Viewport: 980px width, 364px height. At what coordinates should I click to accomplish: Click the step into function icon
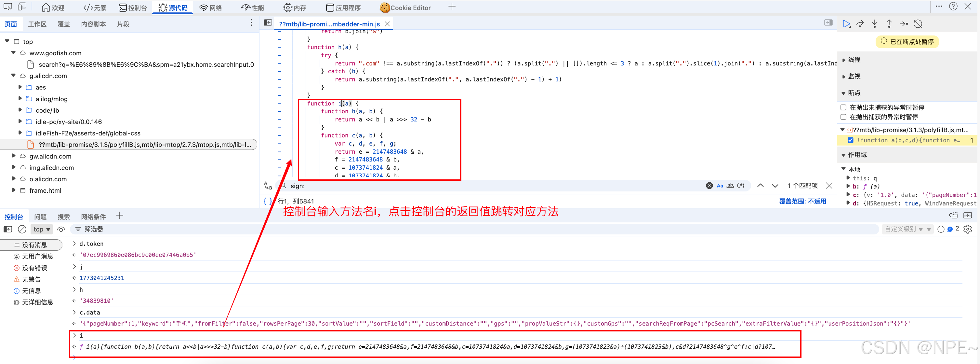tap(875, 24)
